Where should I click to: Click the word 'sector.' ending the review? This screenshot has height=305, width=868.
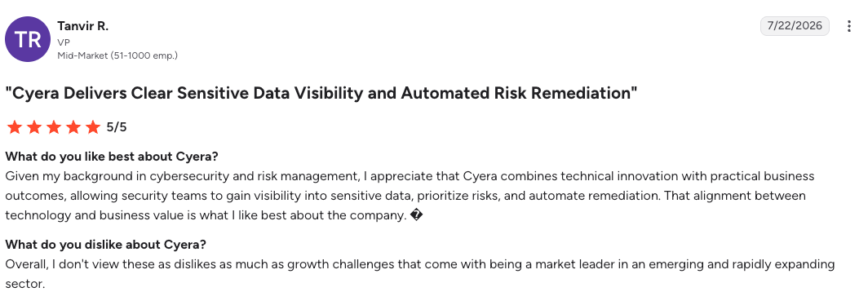(25, 285)
